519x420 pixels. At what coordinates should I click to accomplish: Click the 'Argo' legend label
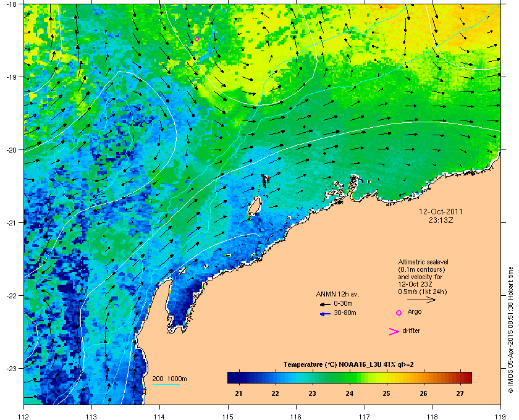pos(415,312)
